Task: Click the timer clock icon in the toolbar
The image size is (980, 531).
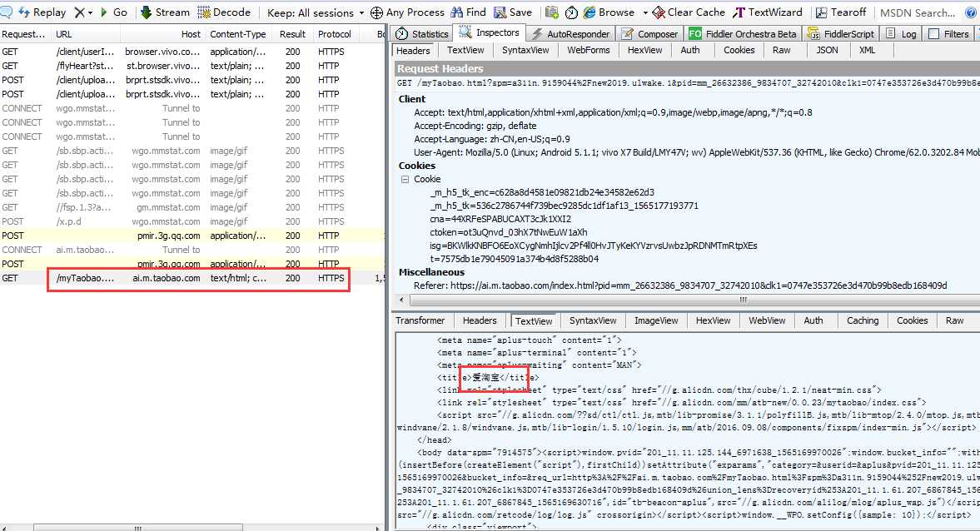Action: tap(571, 12)
